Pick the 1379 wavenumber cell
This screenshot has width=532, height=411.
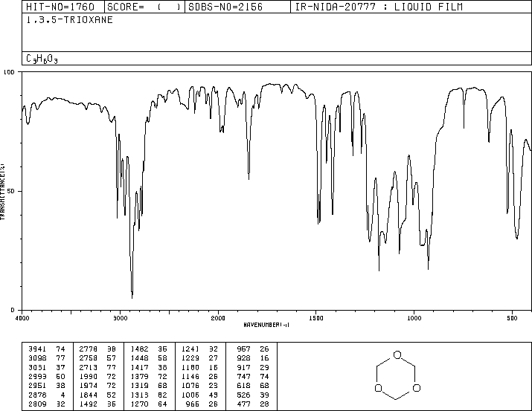pos(139,376)
